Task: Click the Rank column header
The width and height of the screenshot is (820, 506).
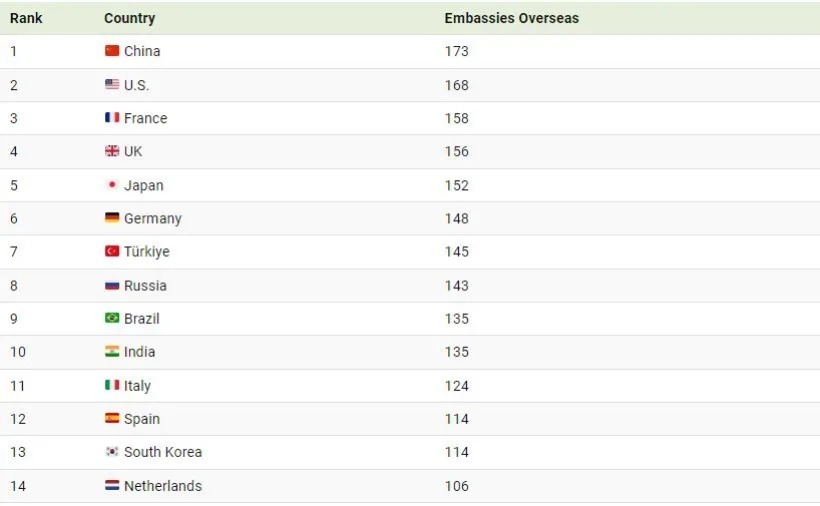Action: tap(26, 18)
